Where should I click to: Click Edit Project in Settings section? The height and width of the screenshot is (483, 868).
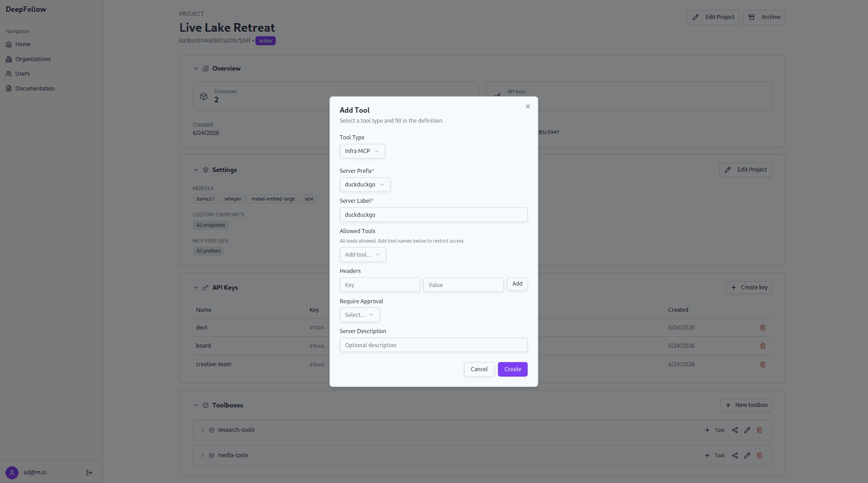[745, 170]
